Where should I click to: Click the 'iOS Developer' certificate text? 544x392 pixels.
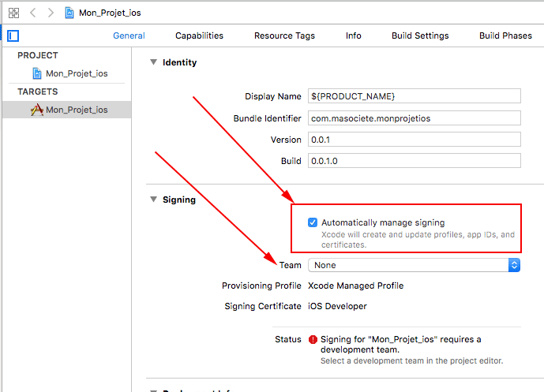337,306
